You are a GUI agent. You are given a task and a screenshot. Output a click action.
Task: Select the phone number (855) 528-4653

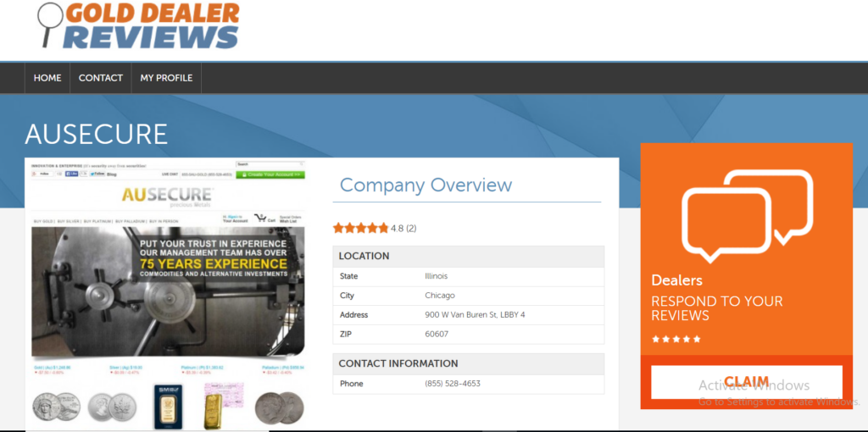[x=453, y=384]
